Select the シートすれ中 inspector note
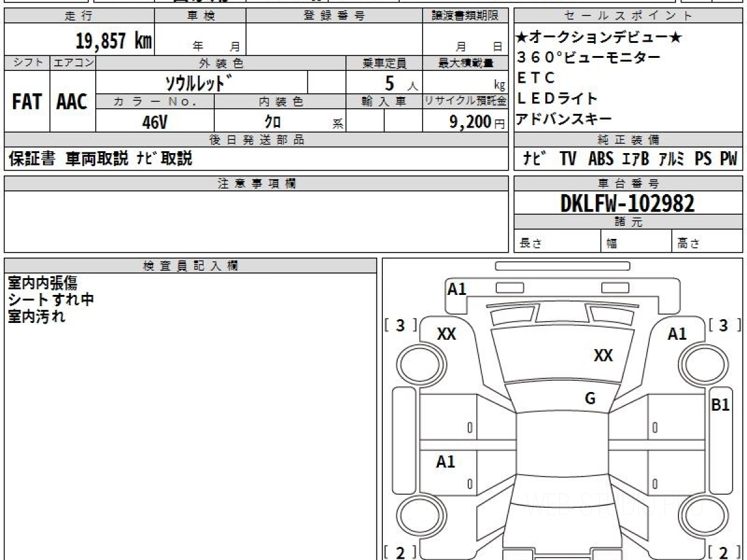 point(50,300)
